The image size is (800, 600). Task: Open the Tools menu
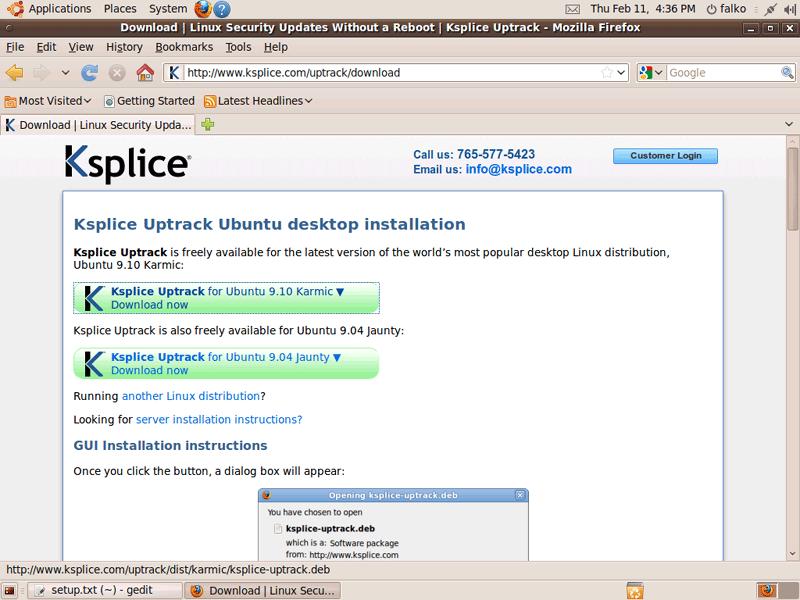coord(238,47)
